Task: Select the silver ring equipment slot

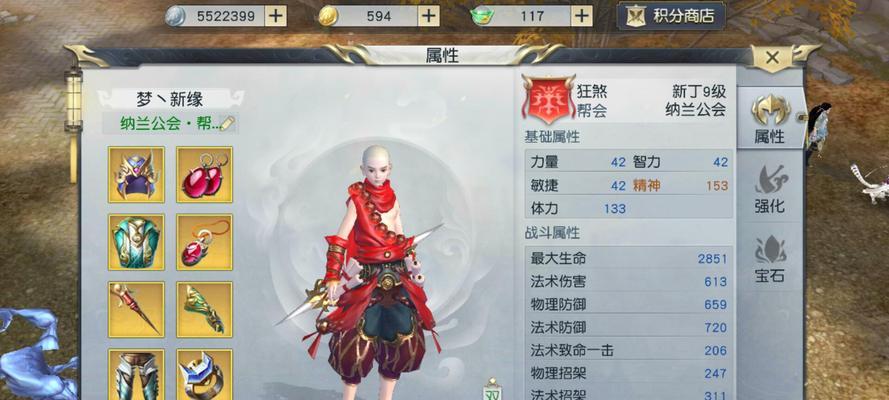Action: click(204, 374)
